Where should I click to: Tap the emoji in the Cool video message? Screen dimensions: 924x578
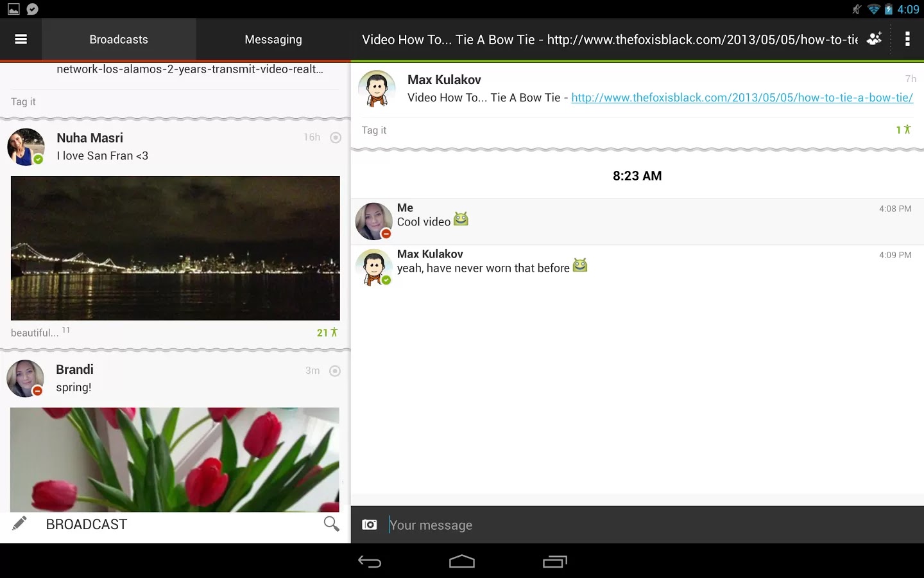pos(461,219)
